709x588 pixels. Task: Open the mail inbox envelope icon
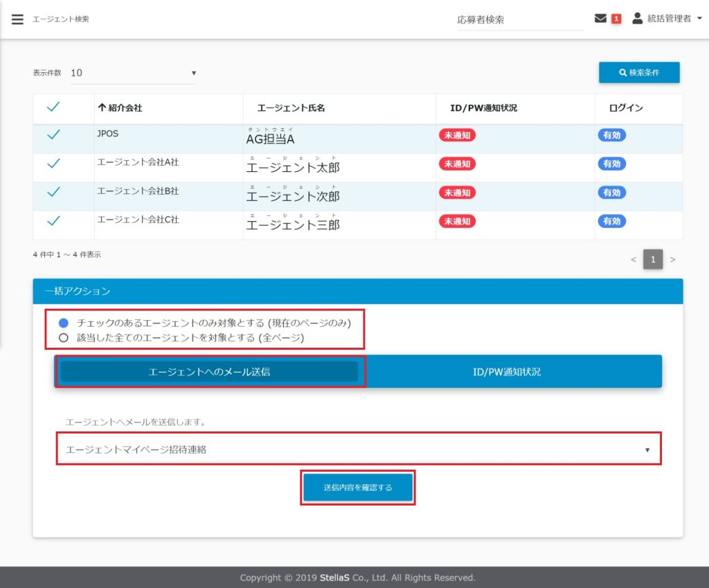pos(600,19)
